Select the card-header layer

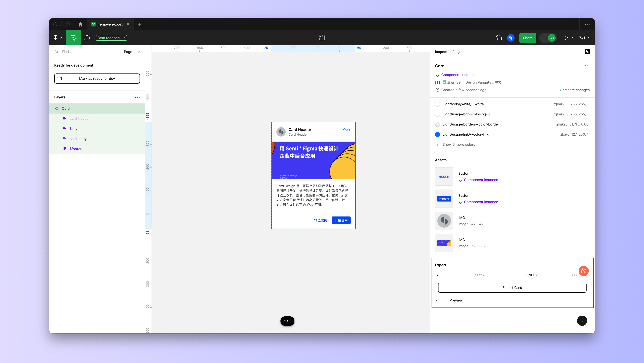pos(97,118)
